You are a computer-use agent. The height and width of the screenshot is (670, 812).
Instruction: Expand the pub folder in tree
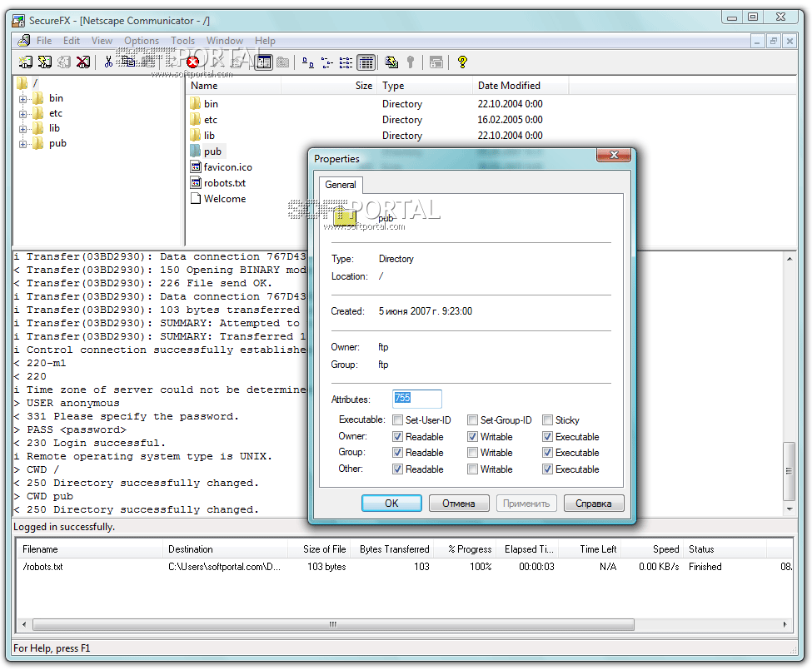(22, 144)
